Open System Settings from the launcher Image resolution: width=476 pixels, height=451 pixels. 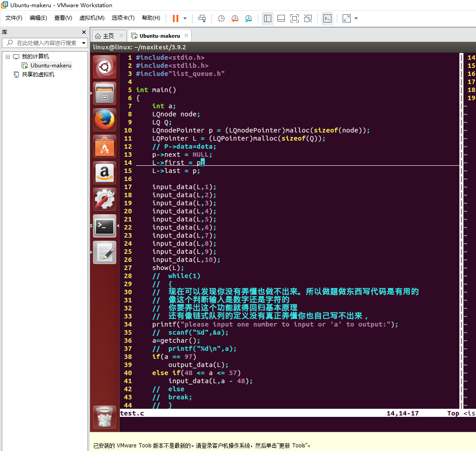(105, 199)
